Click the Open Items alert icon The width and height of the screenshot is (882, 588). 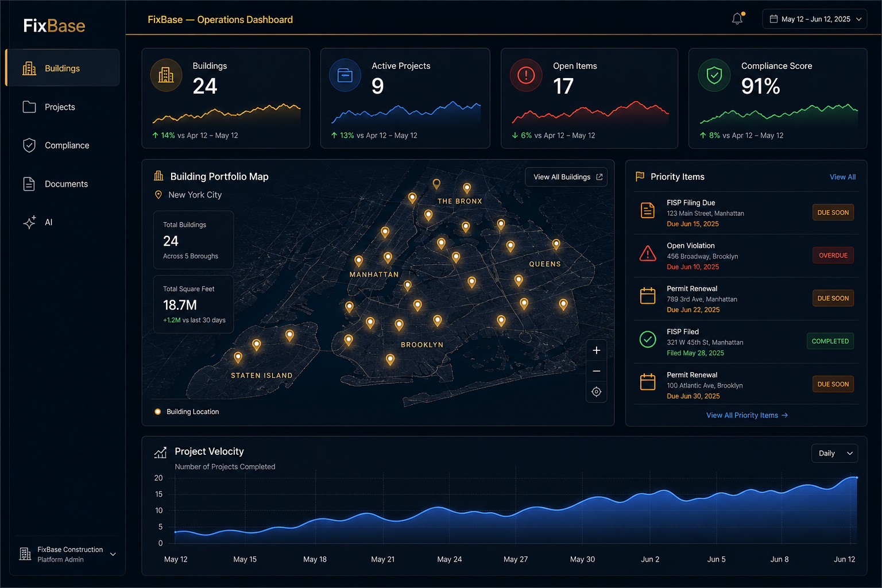[x=526, y=75]
